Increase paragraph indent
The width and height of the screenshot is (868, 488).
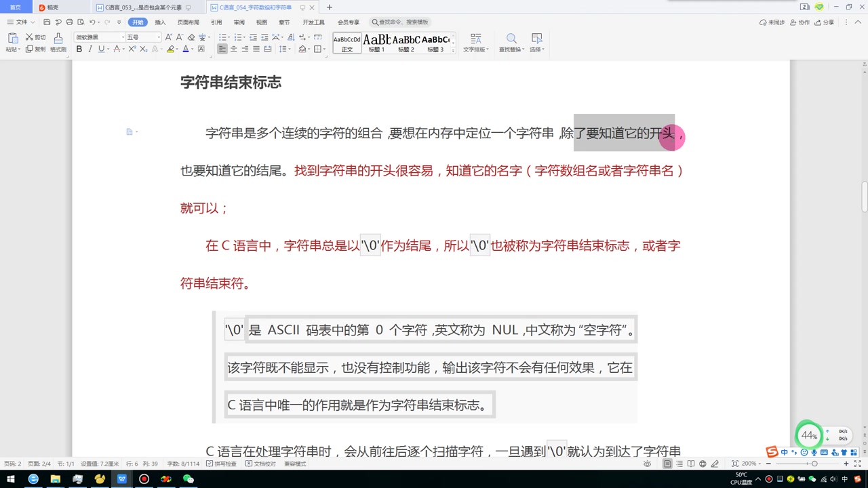click(x=264, y=37)
